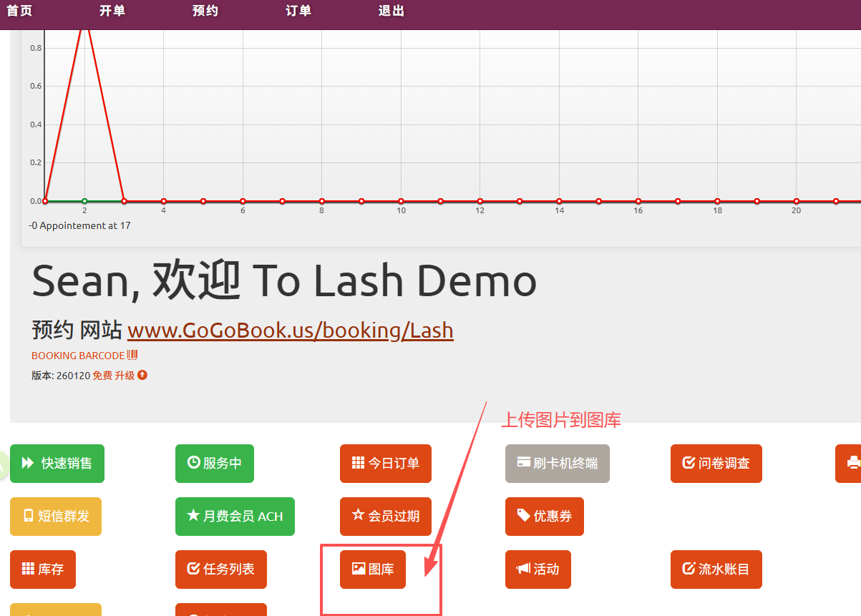Open the 任务列表 task list
Screen dimensions: 861x616
coord(221,569)
